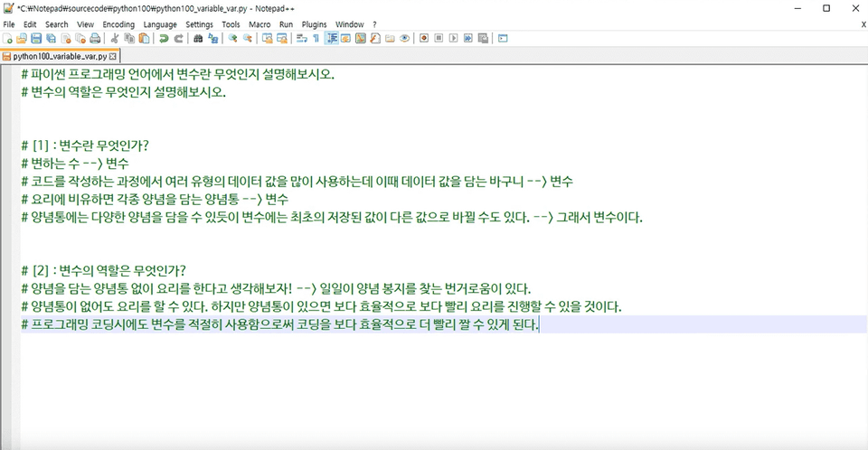Image resolution: width=868 pixels, height=450 pixels.
Task: Click the Save All toolbar icon
Action: pyautogui.click(x=51, y=38)
